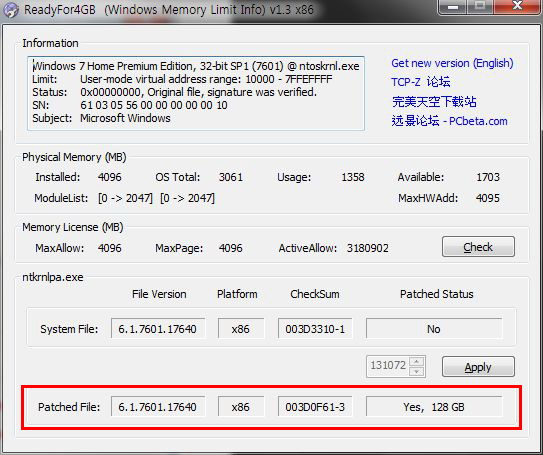The width and height of the screenshot is (543, 455).
Task: Click the ReadyFor4GB app icon in title bar
Action: pyautogui.click(x=10, y=9)
